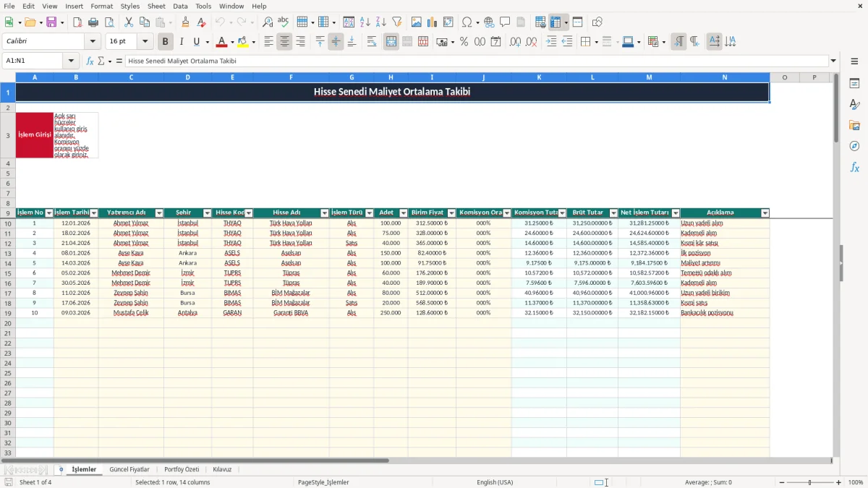Click the Save document icon
The height and width of the screenshot is (488, 868).
point(51,22)
